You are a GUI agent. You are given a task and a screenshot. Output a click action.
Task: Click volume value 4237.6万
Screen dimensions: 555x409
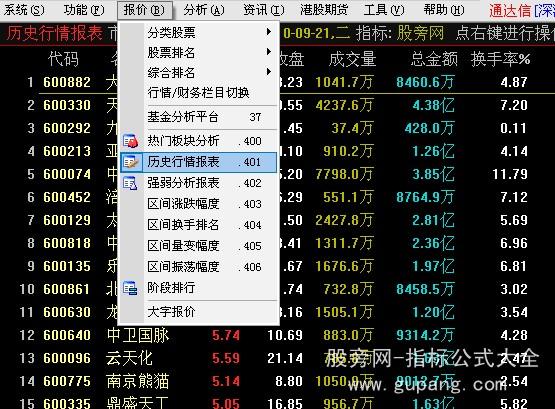click(x=344, y=105)
